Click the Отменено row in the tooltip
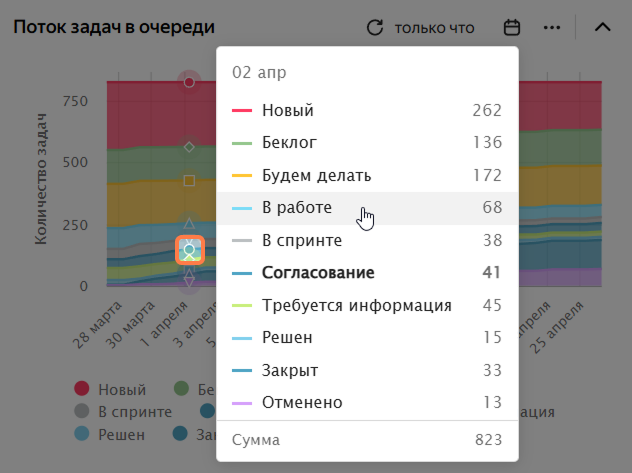 pyautogui.click(x=367, y=402)
